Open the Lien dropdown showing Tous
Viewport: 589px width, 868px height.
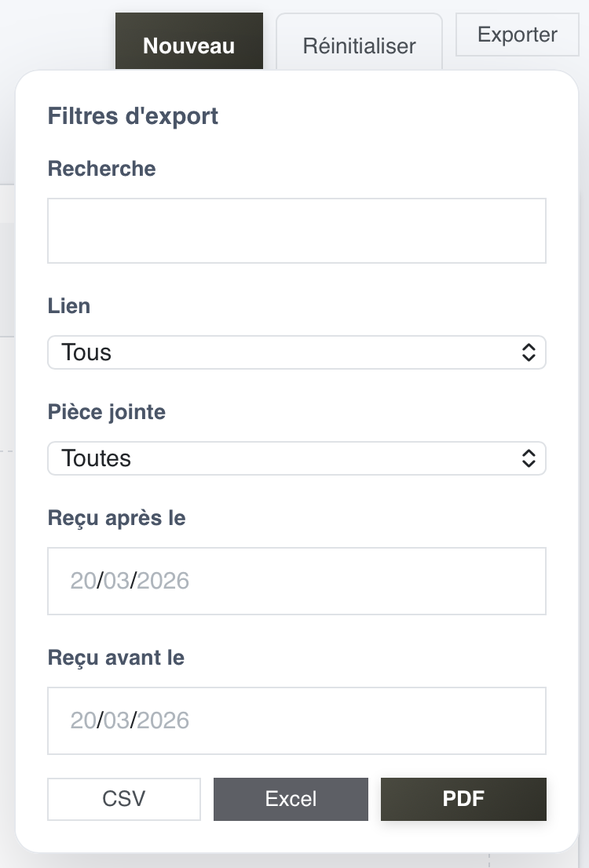pyautogui.click(x=296, y=352)
